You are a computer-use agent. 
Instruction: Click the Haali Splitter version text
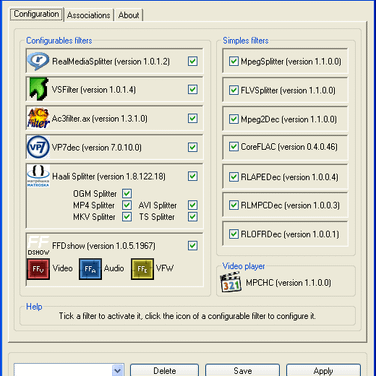coord(109,176)
